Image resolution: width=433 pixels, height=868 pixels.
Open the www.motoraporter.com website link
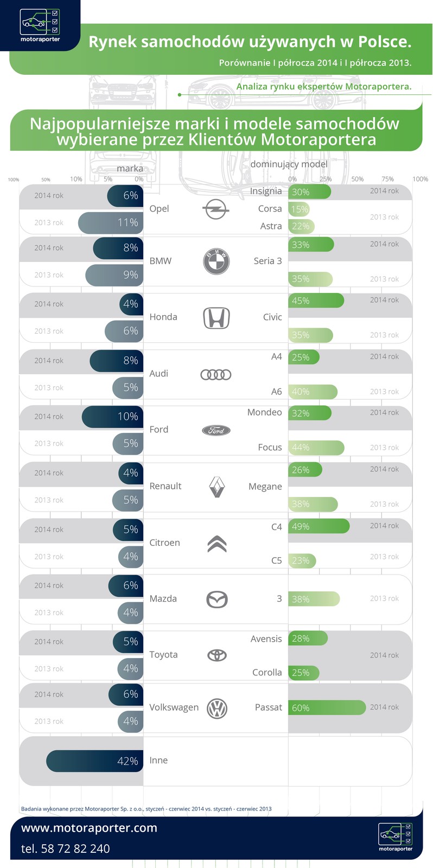tap(89, 828)
